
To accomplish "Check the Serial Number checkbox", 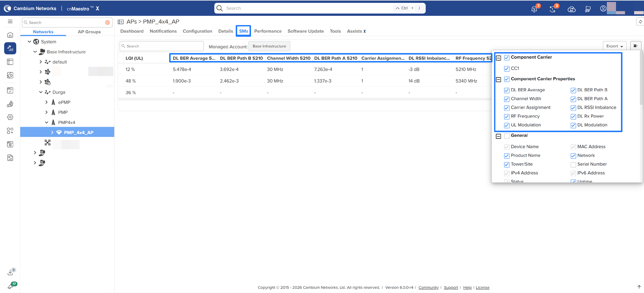I will coord(573,164).
